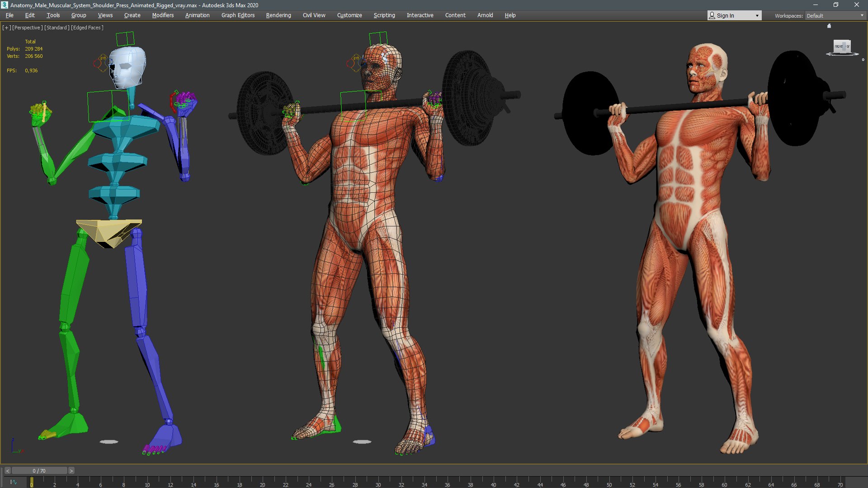
Task: Jump to frame 35 on track bar
Action: (x=436, y=482)
